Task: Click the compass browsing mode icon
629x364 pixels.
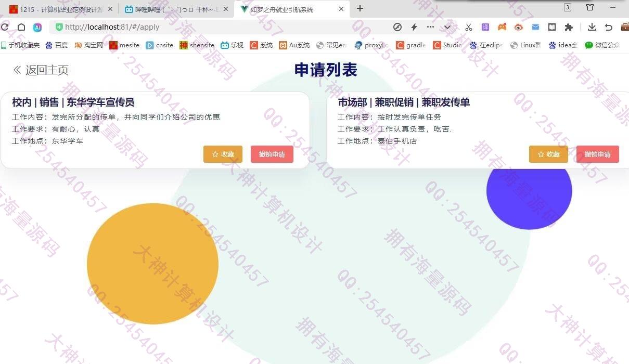Action: [397, 27]
